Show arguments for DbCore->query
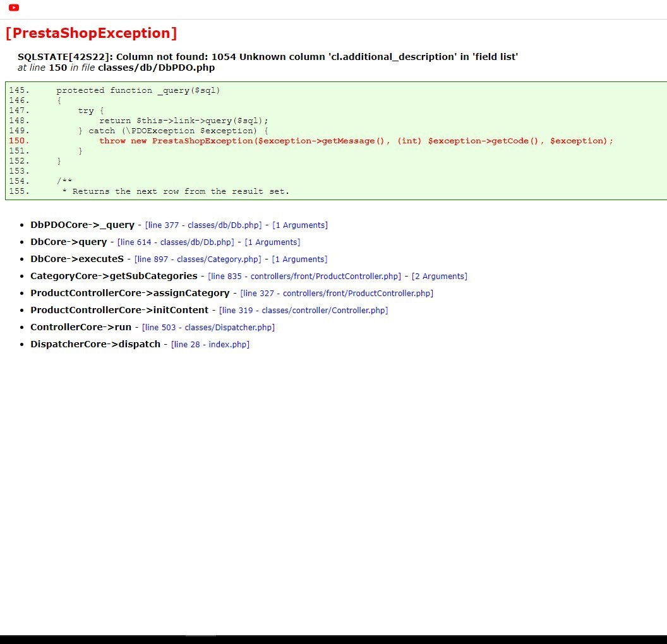 click(x=272, y=242)
